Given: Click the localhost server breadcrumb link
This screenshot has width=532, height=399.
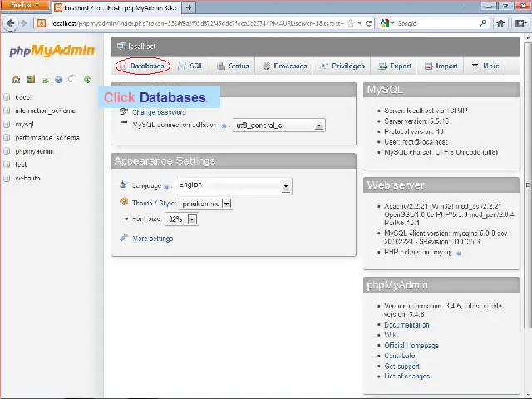Looking at the screenshot, I should [142, 47].
